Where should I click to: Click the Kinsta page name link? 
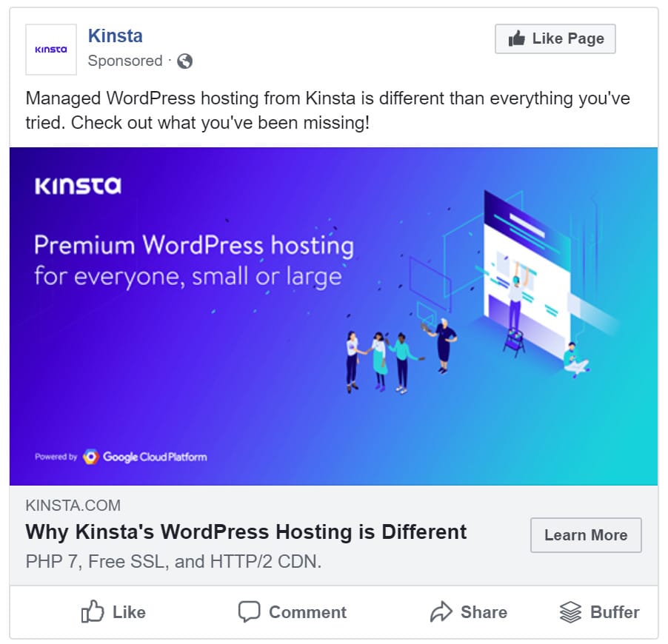point(116,36)
